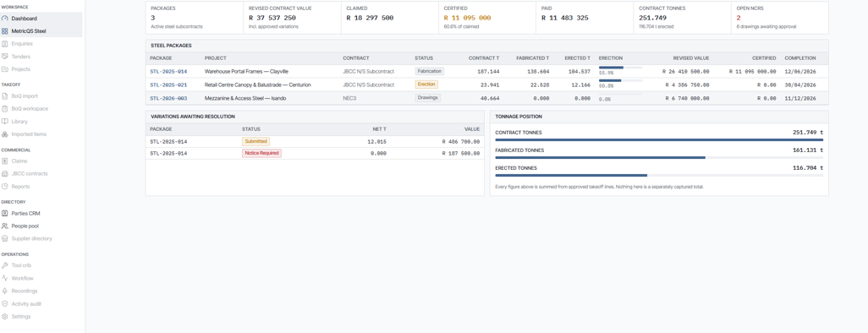This screenshot has width=868, height=333.
Task: Click the Claimed R 18 297 500 value
Action: click(x=370, y=18)
